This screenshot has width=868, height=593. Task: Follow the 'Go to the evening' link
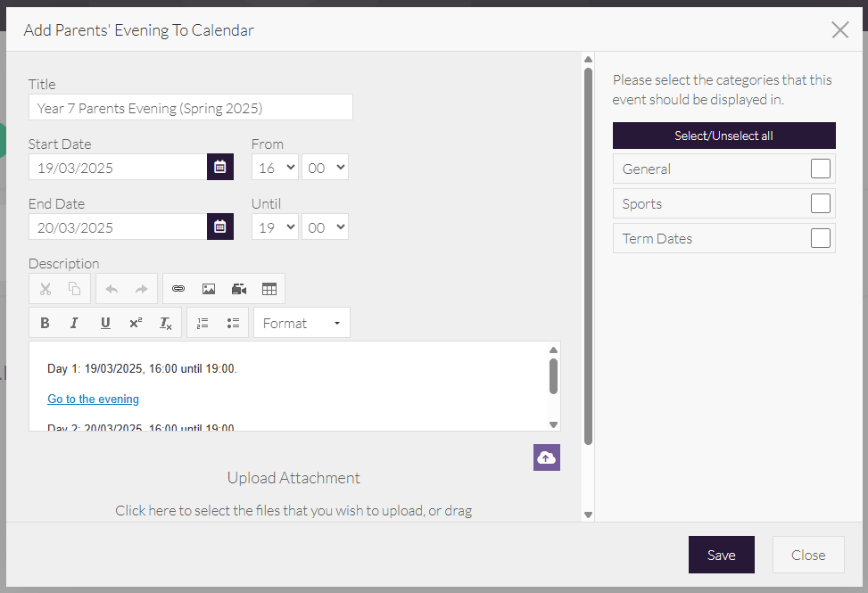coord(94,399)
